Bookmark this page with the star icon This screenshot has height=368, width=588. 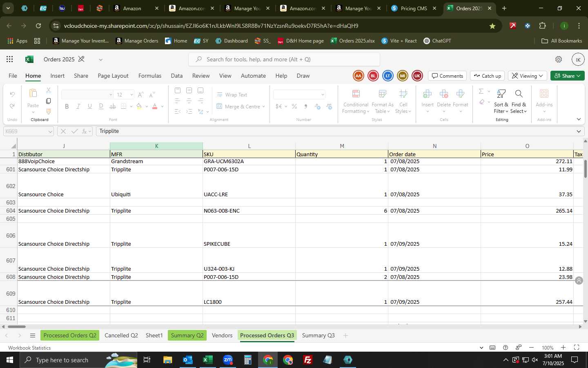click(492, 26)
